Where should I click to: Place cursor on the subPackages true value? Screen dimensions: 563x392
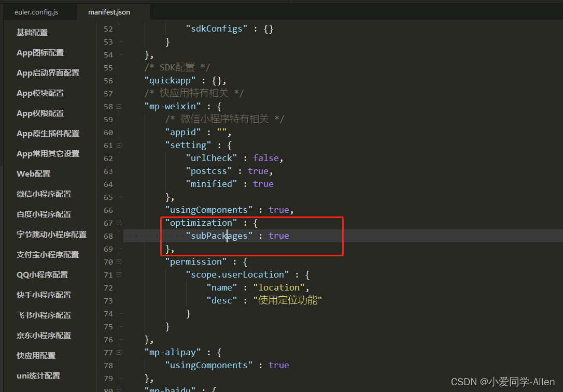pos(278,236)
